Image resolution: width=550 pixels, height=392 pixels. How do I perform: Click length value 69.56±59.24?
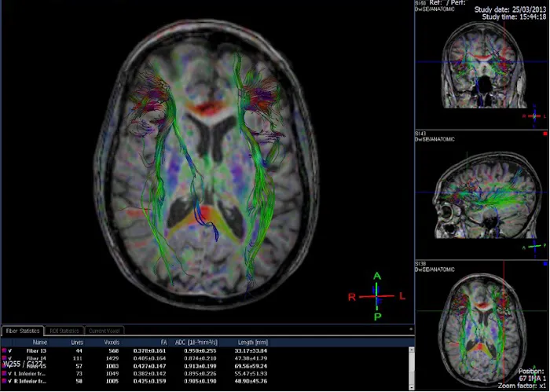pos(252,366)
